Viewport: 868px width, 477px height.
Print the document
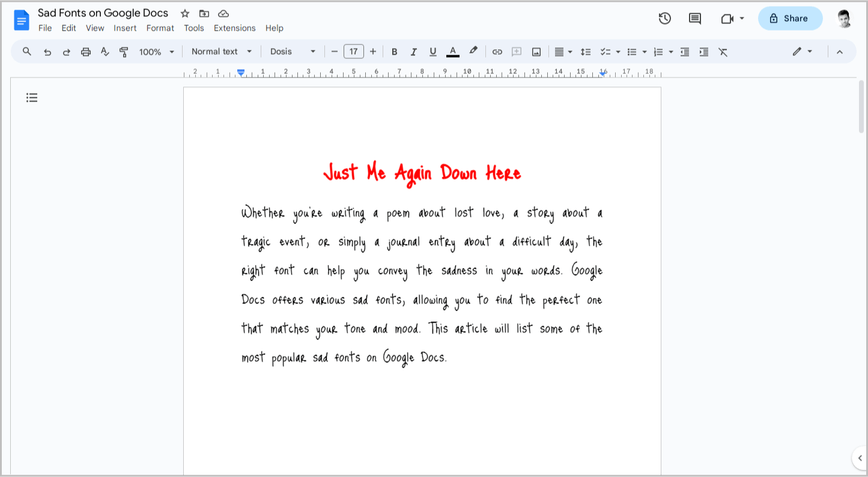[86, 52]
